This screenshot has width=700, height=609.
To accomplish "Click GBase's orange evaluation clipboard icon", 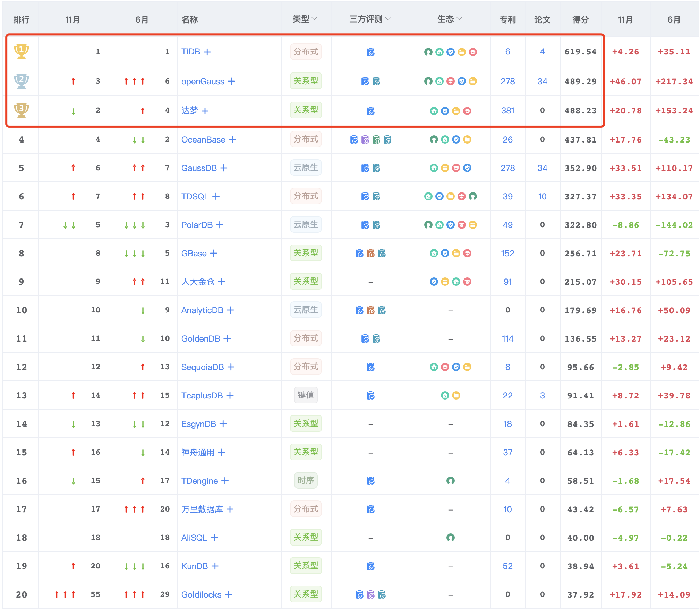I will (x=371, y=254).
